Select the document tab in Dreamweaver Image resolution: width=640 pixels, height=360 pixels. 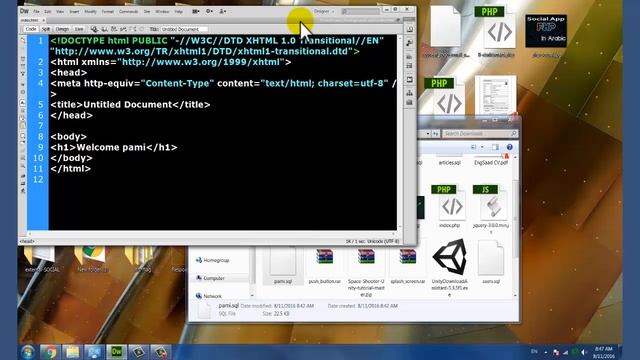33,20
